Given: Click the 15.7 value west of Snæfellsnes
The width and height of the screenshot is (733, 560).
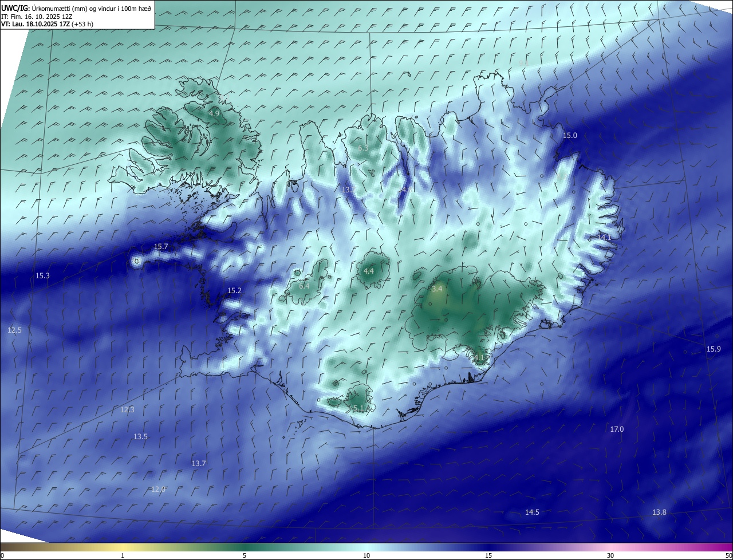Looking at the screenshot, I should pos(161,247).
